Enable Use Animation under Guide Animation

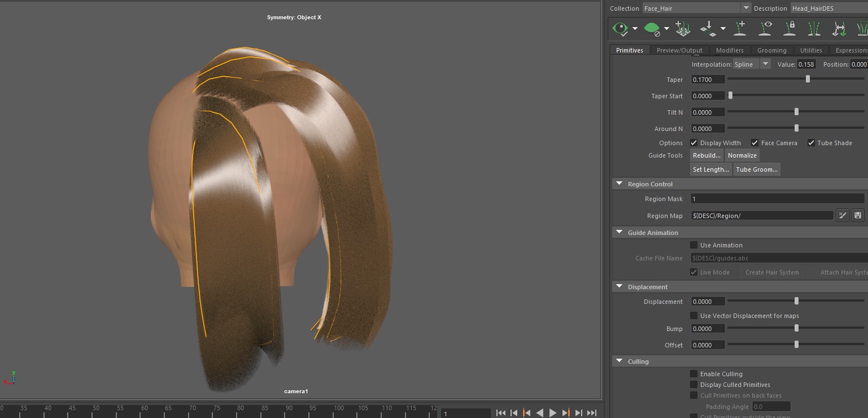pyautogui.click(x=693, y=245)
